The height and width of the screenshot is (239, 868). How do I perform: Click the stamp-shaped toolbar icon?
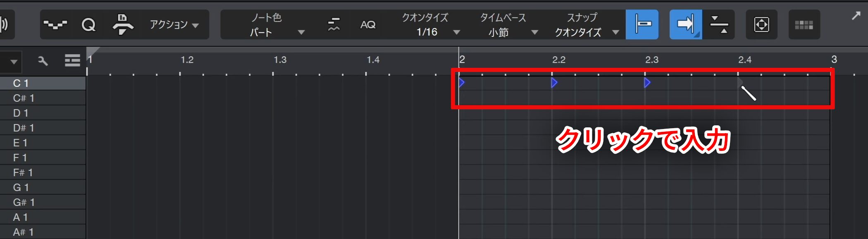(123, 25)
